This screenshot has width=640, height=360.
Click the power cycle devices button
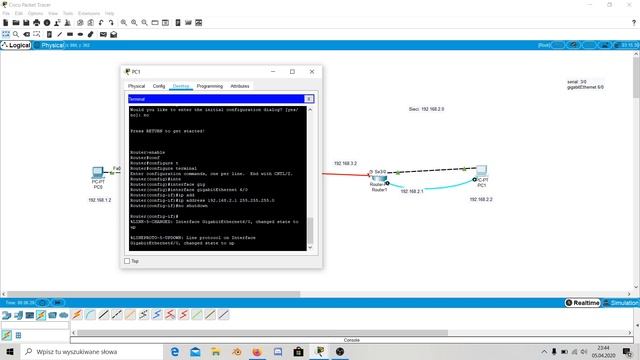[43, 302]
